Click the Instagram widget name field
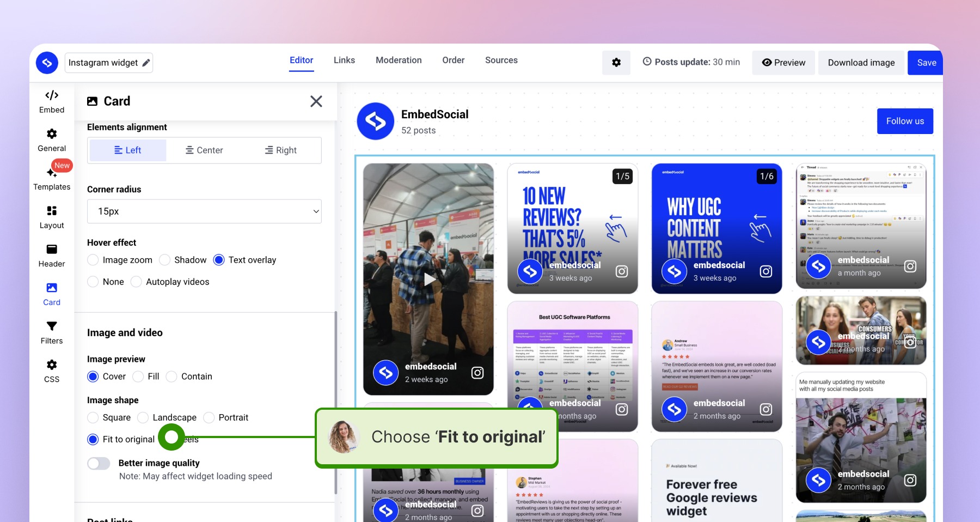Viewport: 980px width, 522px height. (109, 63)
